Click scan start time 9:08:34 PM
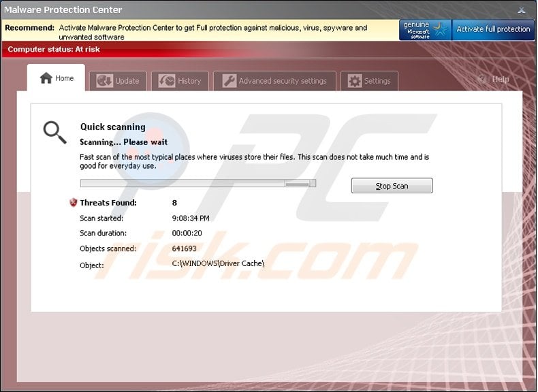 tap(191, 218)
